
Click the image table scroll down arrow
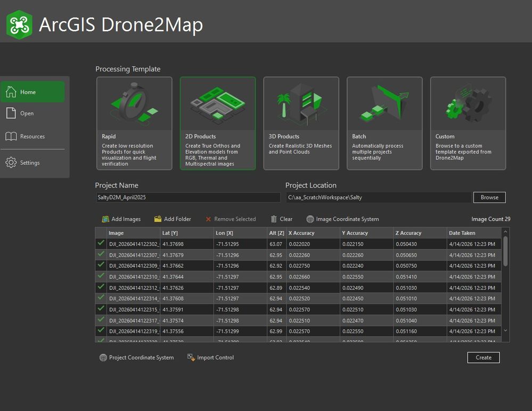click(x=505, y=331)
